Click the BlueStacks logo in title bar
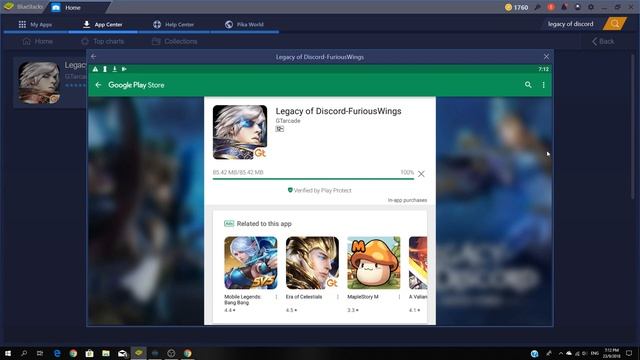640x360 pixels. click(9, 7)
